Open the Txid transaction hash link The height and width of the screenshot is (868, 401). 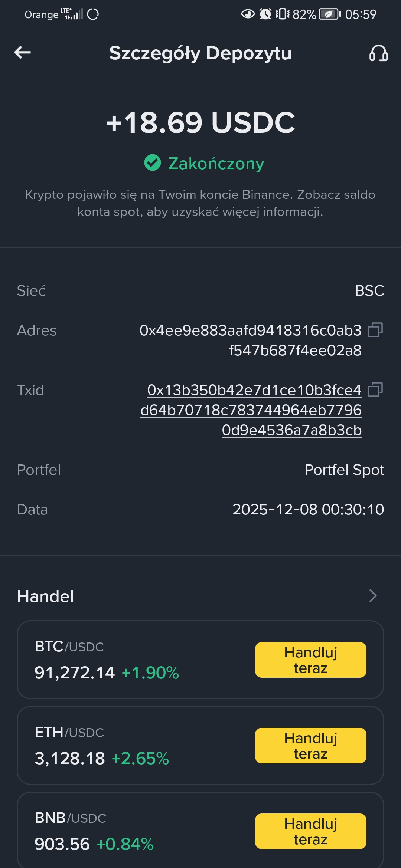coord(251,410)
